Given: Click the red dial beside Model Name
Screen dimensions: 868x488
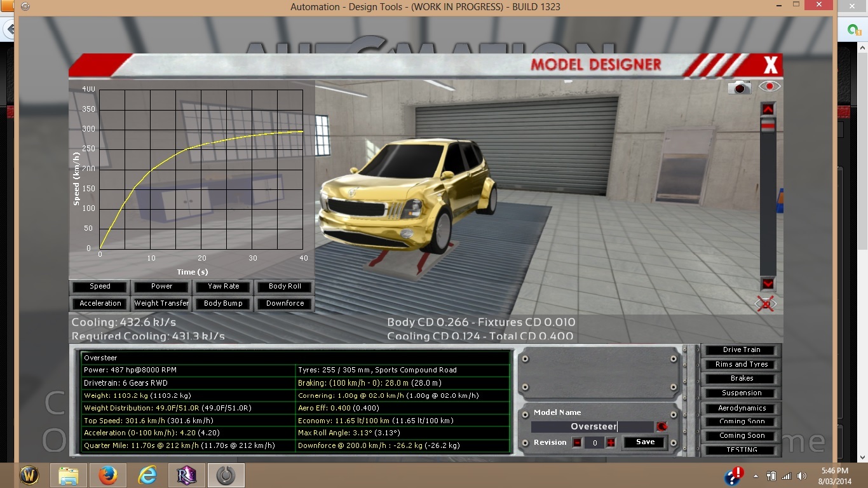Looking at the screenshot, I should pos(662,427).
